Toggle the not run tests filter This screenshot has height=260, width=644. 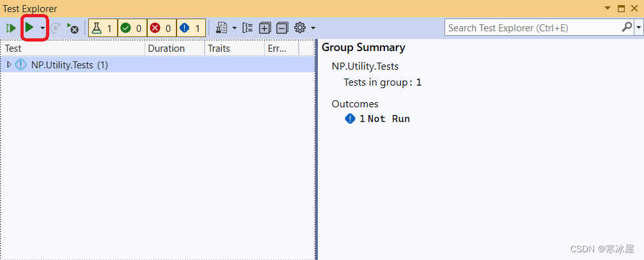[191, 28]
